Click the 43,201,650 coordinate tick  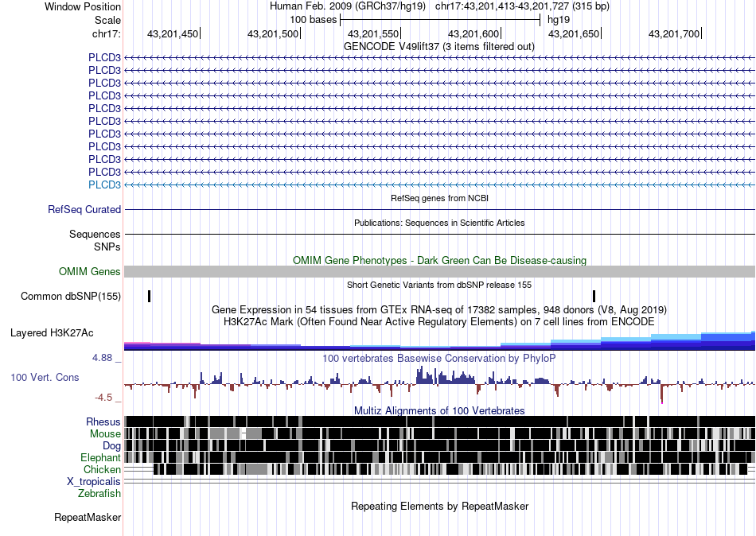tap(574, 33)
